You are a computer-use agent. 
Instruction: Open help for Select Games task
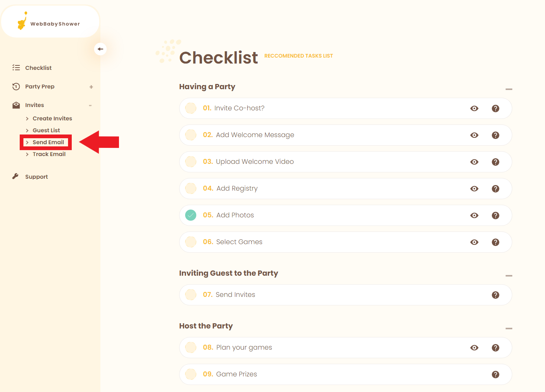click(x=495, y=242)
